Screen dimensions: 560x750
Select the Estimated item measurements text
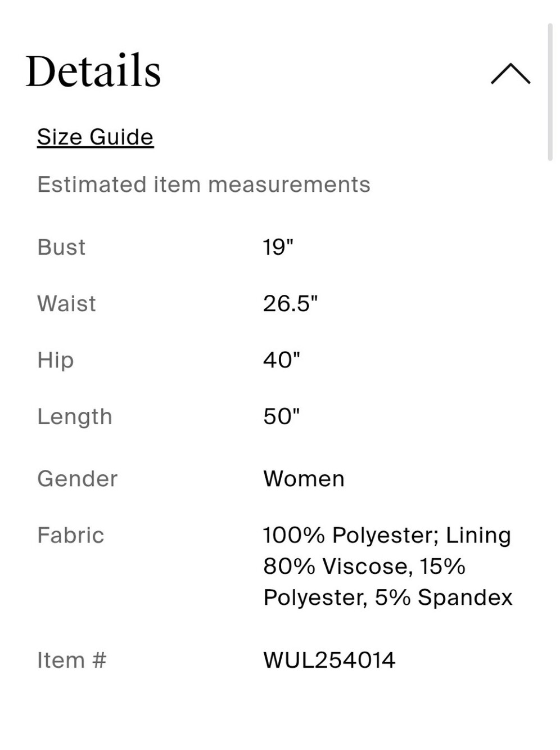tap(204, 185)
